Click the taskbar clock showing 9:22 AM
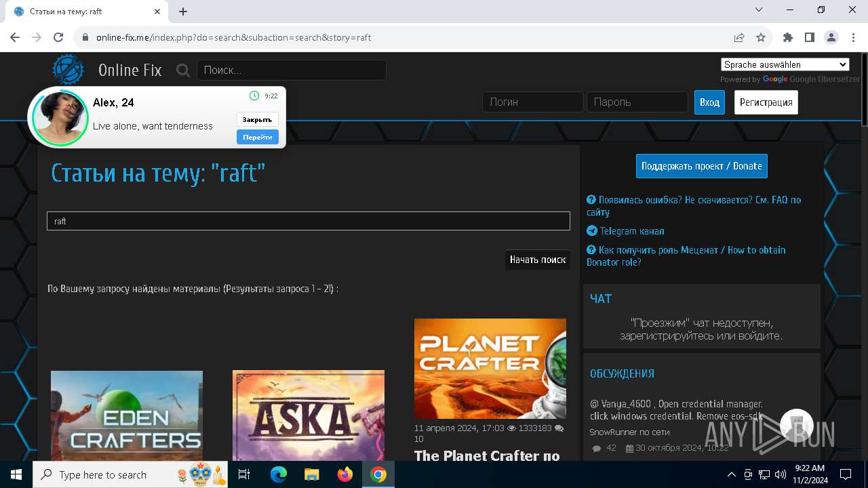Image resolution: width=868 pixels, height=488 pixels. point(810,474)
